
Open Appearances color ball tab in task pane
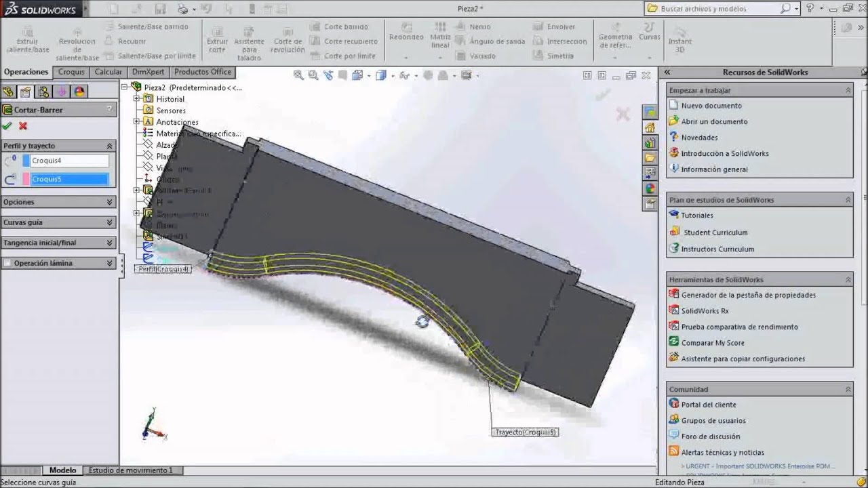point(650,188)
